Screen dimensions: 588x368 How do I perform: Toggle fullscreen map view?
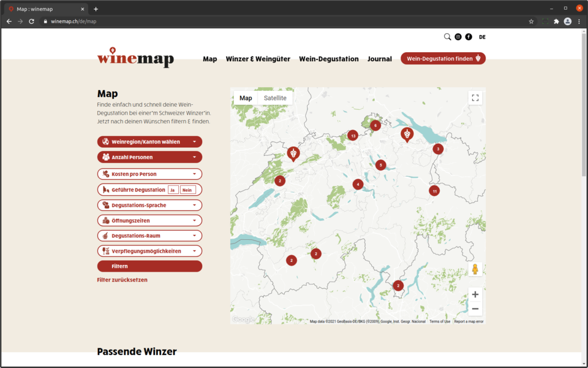(x=475, y=98)
